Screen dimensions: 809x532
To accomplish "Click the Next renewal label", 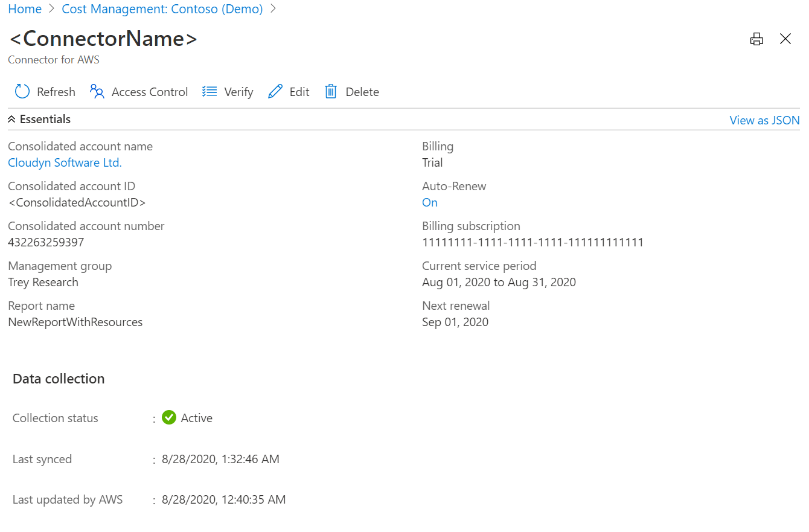I will pos(456,306).
